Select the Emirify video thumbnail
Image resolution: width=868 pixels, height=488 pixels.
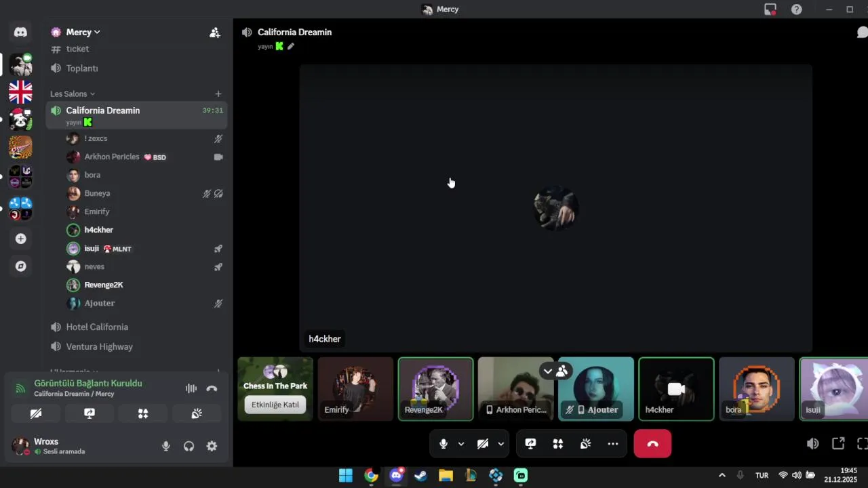[x=355, y=389]
